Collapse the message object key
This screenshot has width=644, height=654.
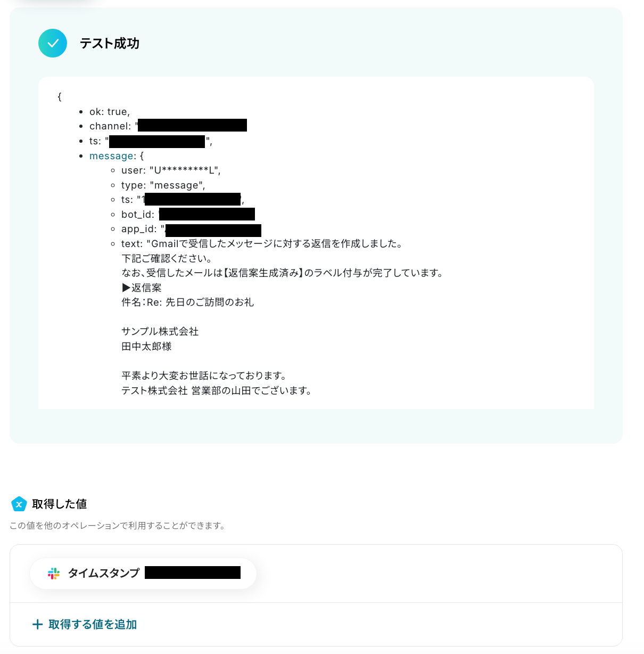coord(111,156)
